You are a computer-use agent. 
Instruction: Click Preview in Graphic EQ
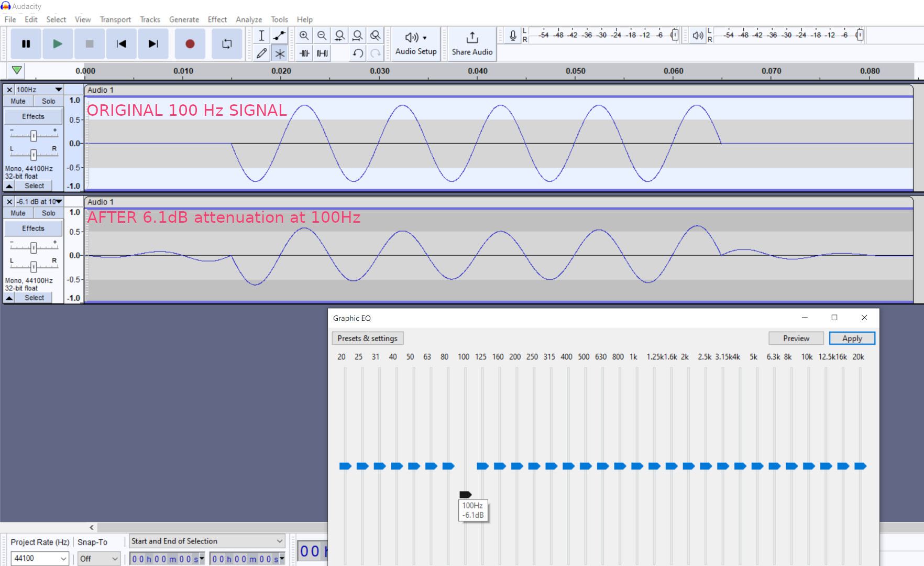pyautogui.click(x=796, y=339)
